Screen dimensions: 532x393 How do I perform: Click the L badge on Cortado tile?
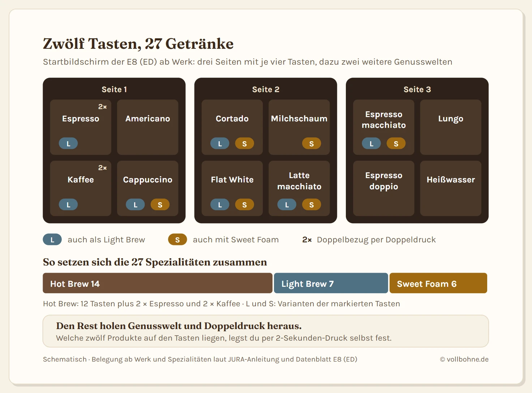pyautogui.click(x=220, y=143)
